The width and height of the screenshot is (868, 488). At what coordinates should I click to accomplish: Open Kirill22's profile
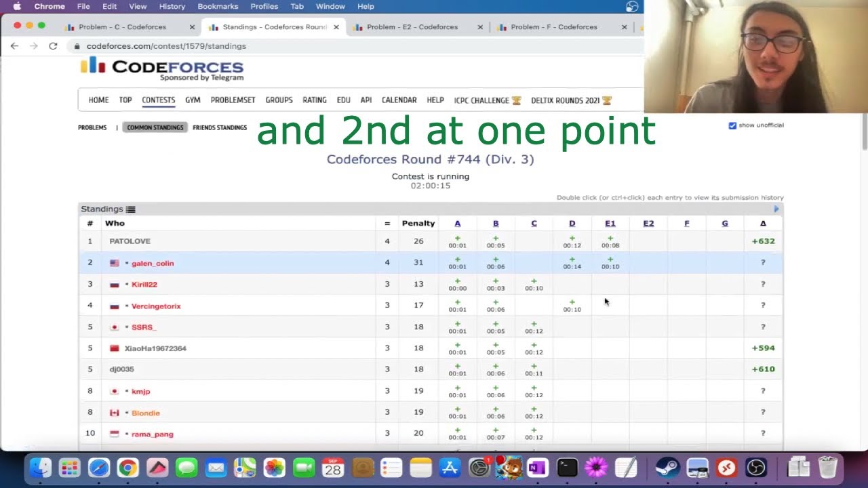(144, 285)
